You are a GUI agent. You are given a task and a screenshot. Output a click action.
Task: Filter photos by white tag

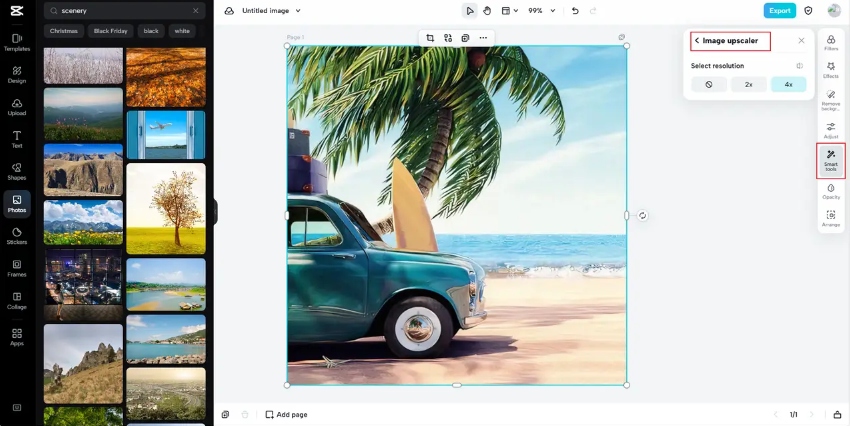coord(182,31)
